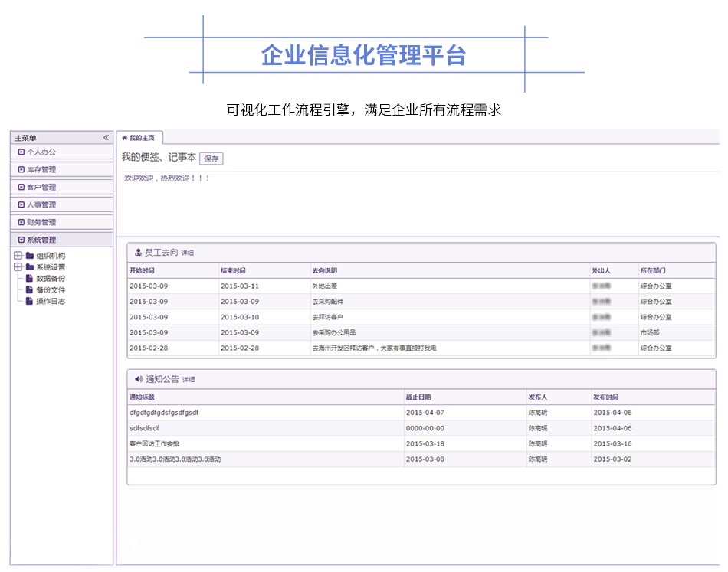This screenshot has height=572, width=728.
Task: Select 操作日志 in the tree
Action: 51,301
